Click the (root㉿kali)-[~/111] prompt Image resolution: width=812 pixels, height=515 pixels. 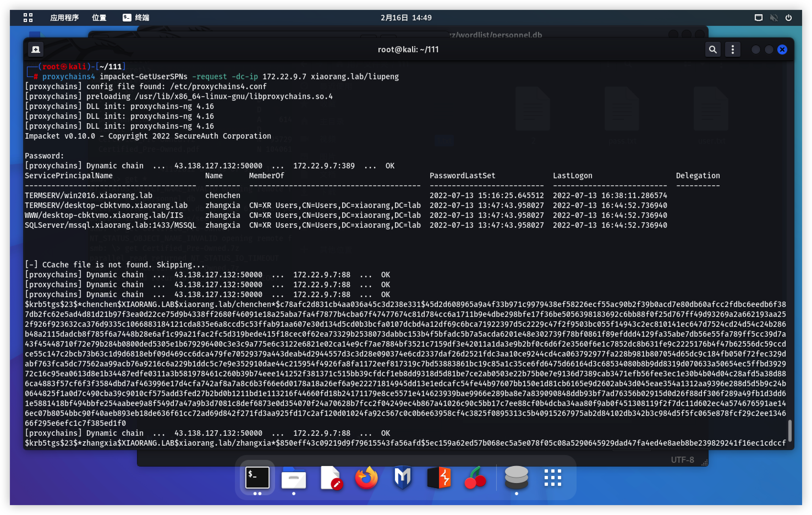[x=82, y=67]
